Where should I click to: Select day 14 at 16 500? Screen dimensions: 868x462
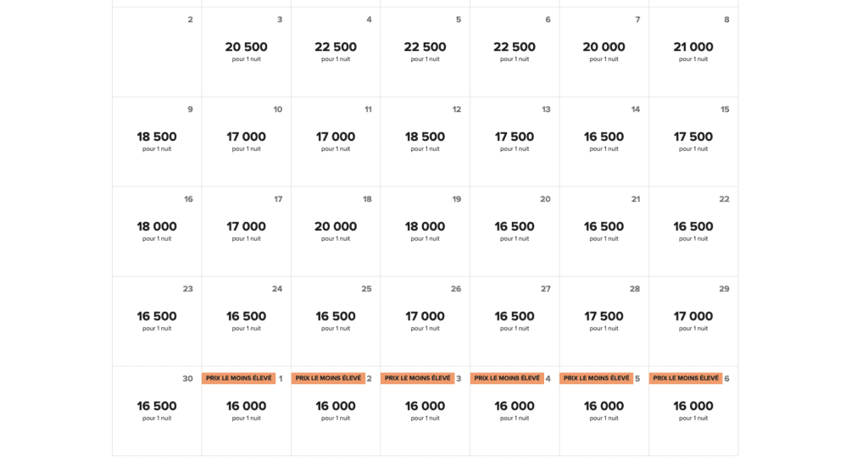[x=604, y=141]
